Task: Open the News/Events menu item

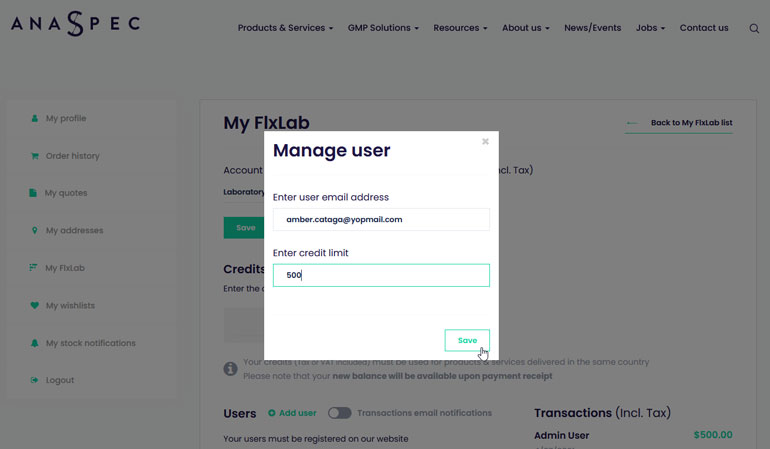Action: coord(592,28)
